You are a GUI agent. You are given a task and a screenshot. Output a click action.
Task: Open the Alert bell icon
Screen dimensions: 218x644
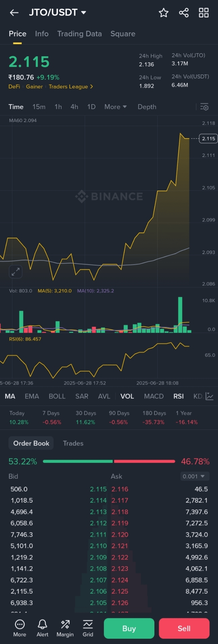(x=42, y=628)
